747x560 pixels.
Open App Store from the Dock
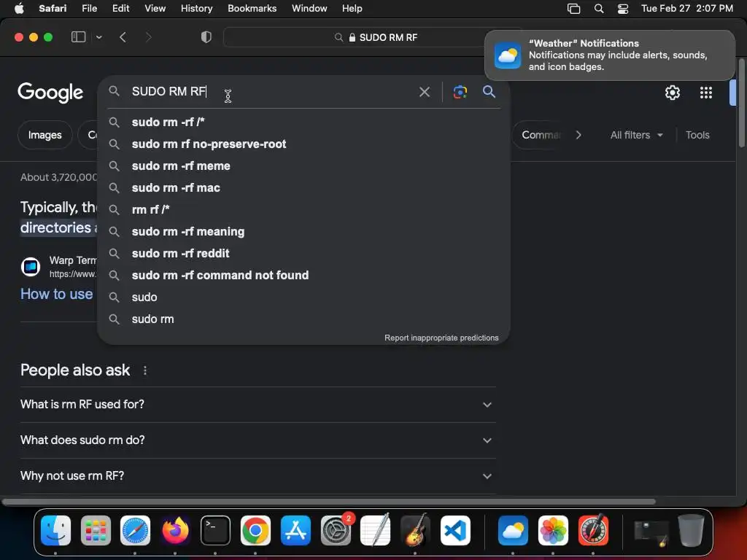click(x=295, y=531)
